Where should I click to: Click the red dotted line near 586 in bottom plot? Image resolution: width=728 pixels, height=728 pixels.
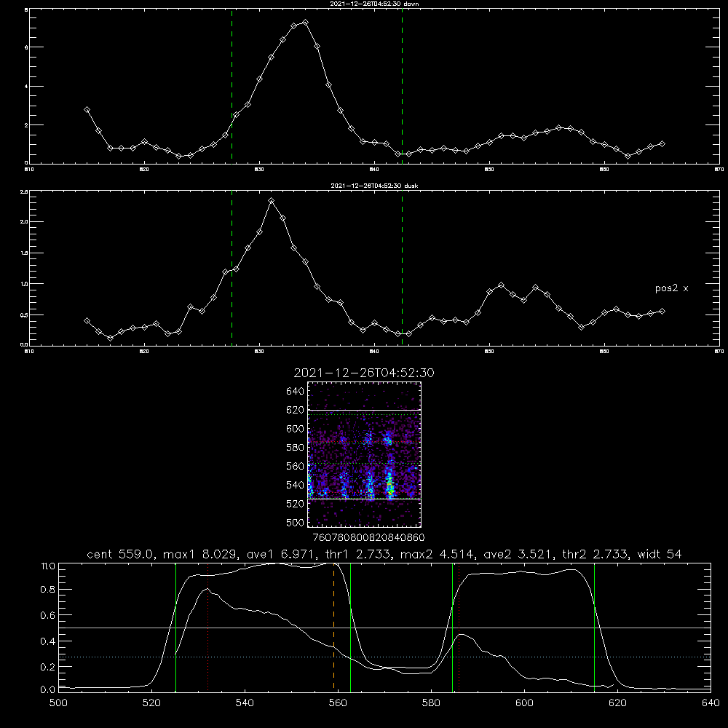coord(459,627)
